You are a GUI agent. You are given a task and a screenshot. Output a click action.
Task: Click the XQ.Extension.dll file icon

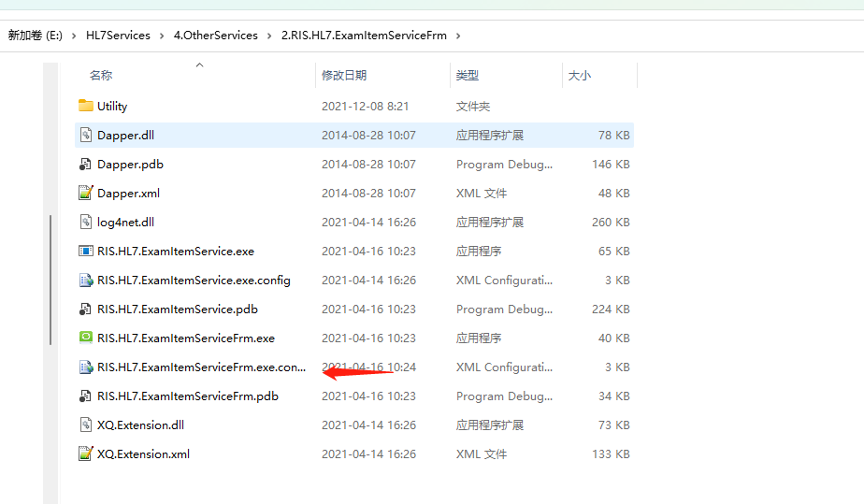pos(85,425)
